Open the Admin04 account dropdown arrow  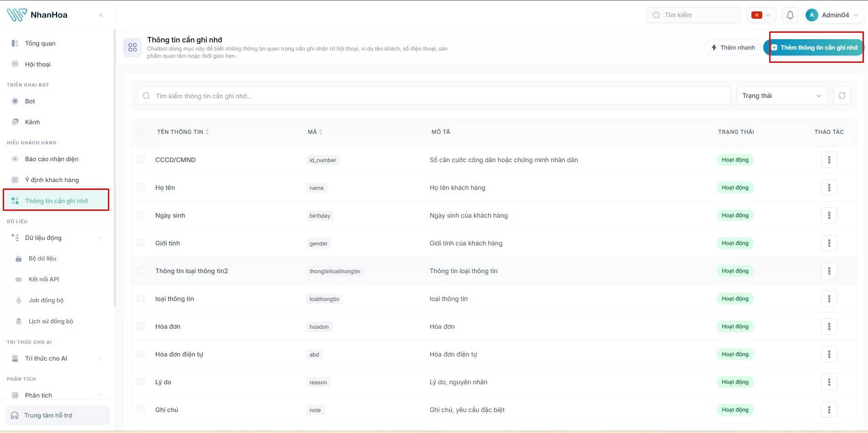pyautogui.click(x=856, y=15)
